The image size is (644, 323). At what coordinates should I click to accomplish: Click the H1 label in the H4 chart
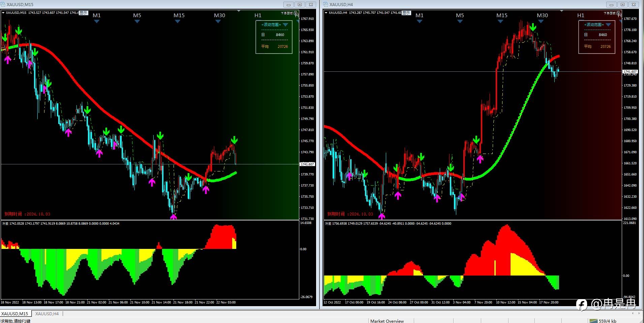tap(581, 15)
